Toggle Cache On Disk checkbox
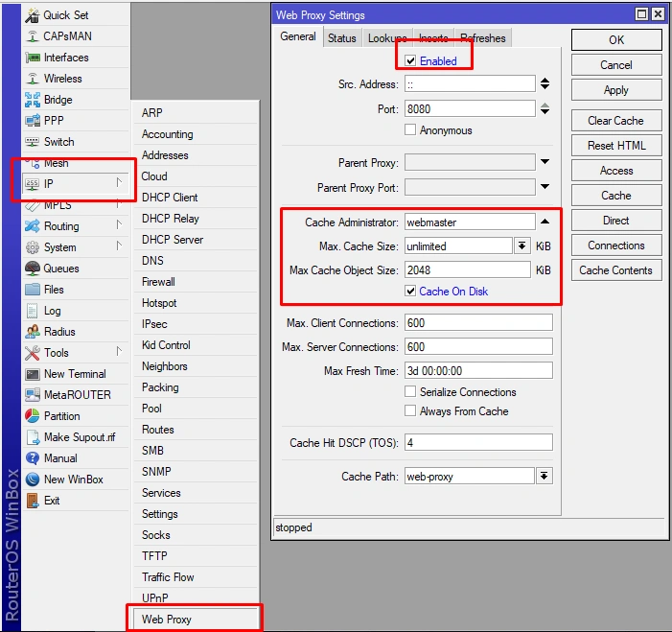672x632 pixels. pos(410,292)
